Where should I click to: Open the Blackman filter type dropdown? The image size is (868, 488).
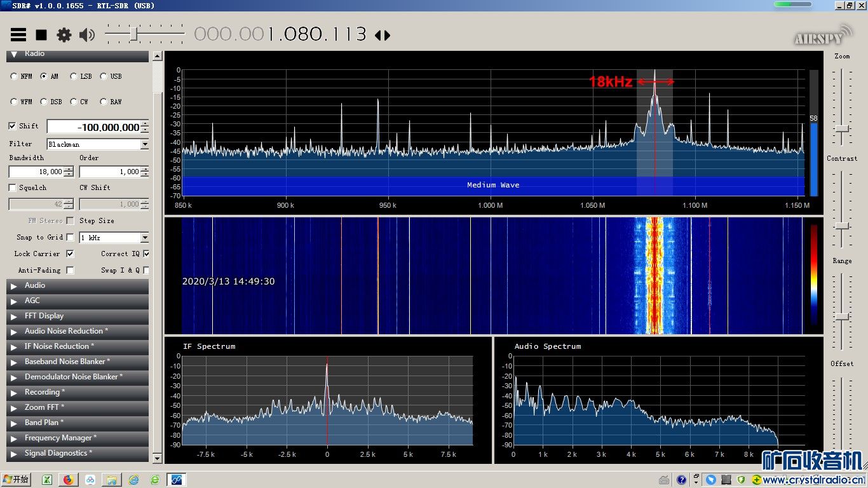(144, 144)
